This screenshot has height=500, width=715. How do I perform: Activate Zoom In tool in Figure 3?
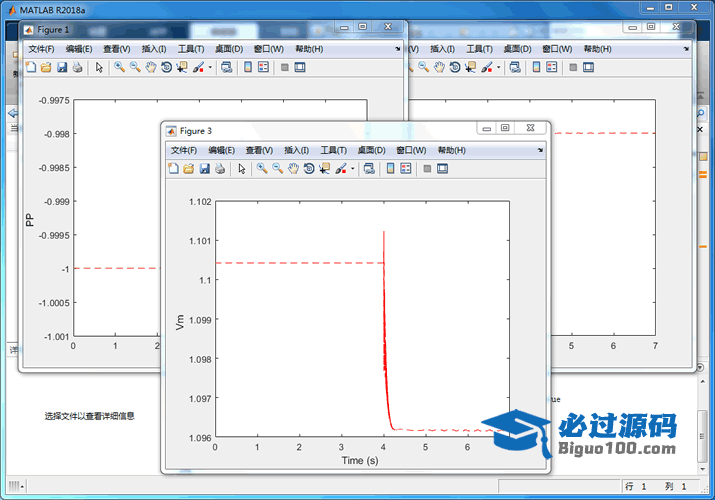coord(262,169)
